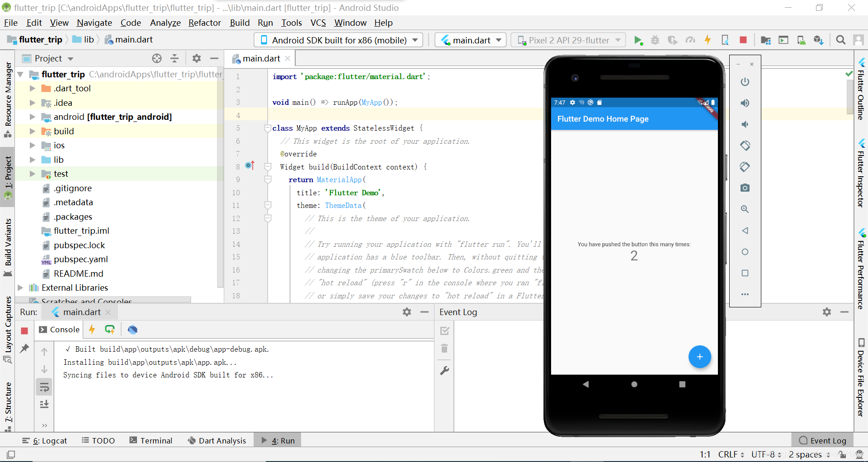Open Project panel gear options
Image resolution: width=868 pixels, height=462 pixels.
[196, 58]
